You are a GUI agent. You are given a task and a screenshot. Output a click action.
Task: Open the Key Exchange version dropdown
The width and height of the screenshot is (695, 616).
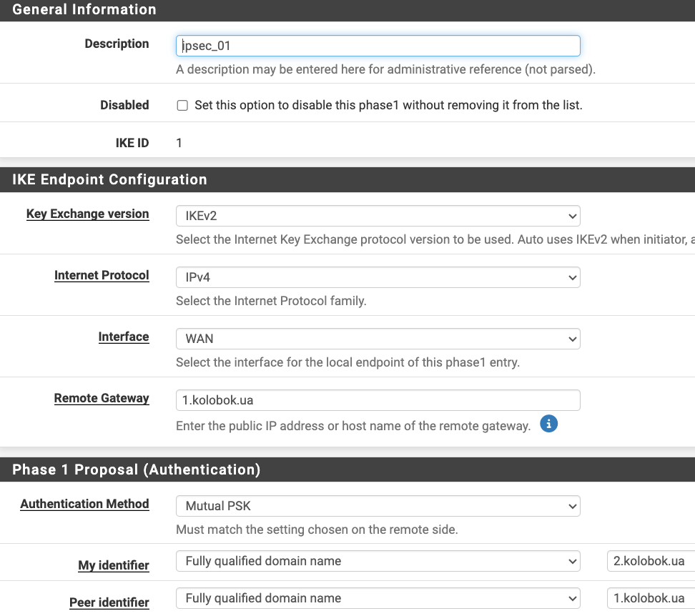(378, 216)
